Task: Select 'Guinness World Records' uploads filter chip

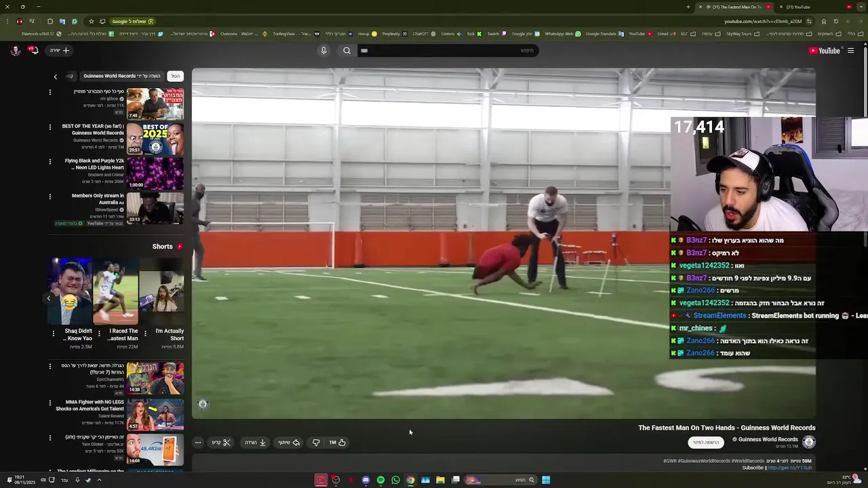Action: (x=122, y=76)
